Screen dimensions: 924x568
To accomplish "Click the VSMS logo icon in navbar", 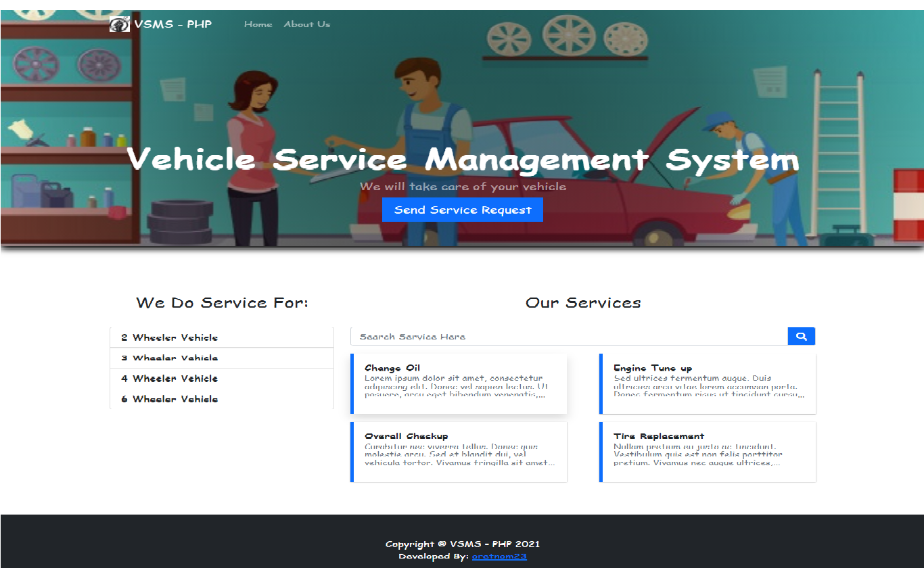I will tap(119, 24).
